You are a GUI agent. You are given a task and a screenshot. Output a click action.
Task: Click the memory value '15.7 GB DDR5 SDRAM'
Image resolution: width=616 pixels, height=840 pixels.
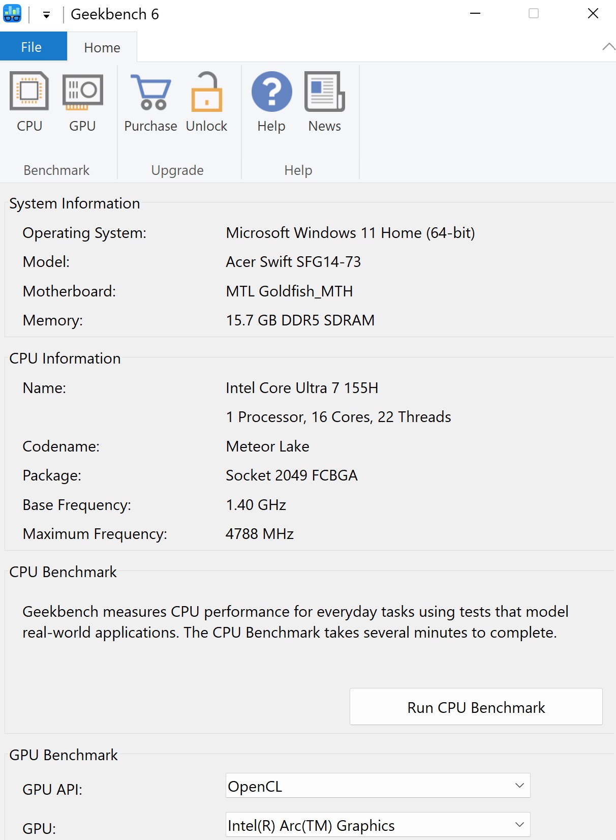(x=300, y=320)
